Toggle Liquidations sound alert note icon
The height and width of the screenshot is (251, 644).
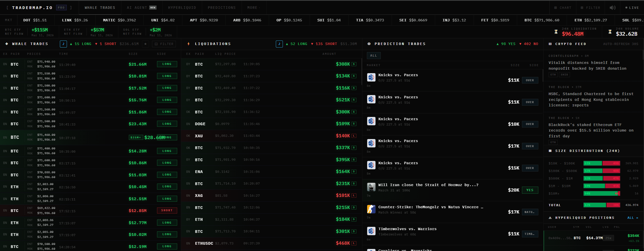pos(279,44)
